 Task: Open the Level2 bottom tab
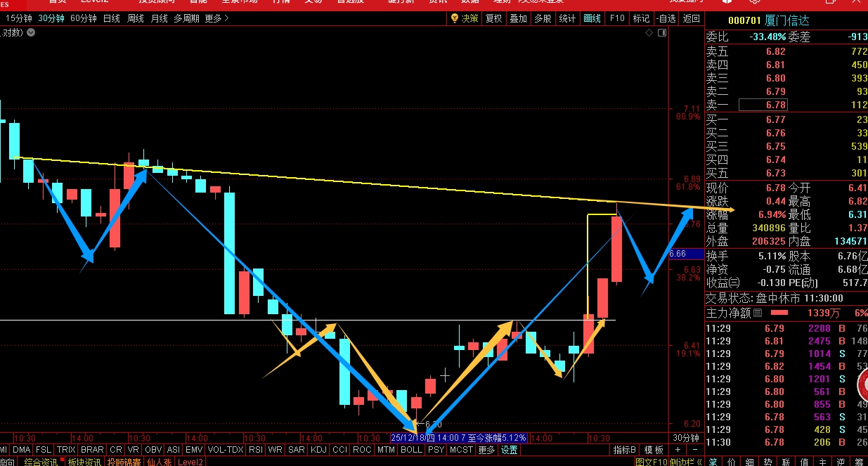pos(190,461)
